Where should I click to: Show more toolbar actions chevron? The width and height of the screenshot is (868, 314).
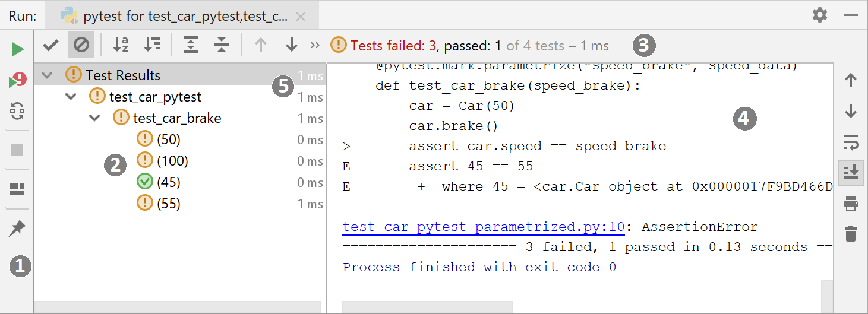(315, 45)
